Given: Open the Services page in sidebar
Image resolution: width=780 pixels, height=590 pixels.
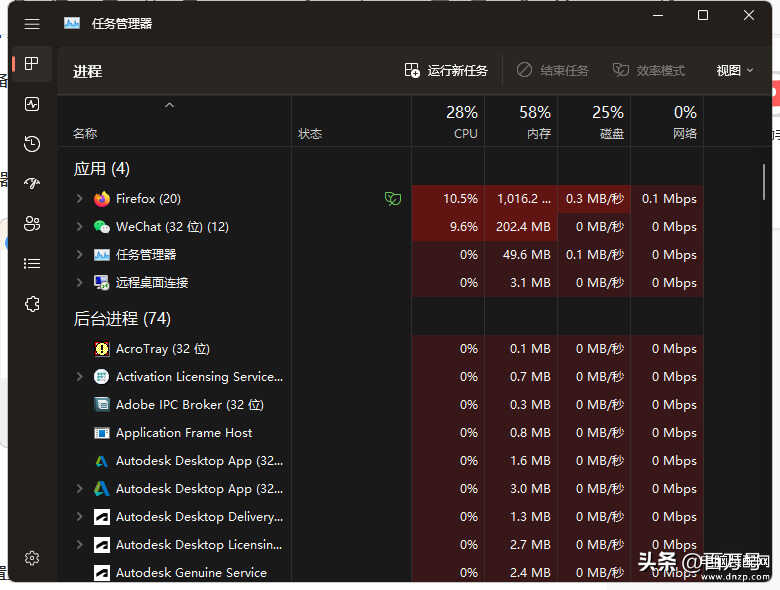Looking at the screenshot, I should (32, 303).
